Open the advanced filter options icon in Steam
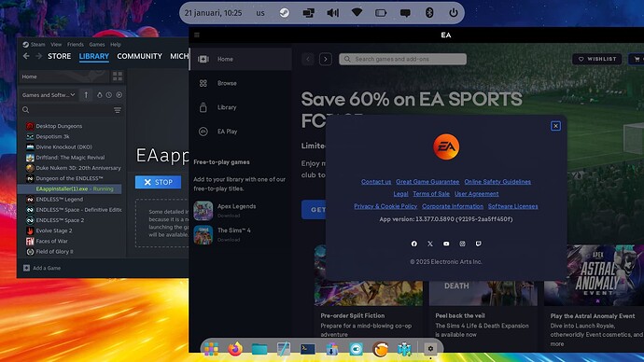This screenshot has width=644, height=362. coord(118,110)
